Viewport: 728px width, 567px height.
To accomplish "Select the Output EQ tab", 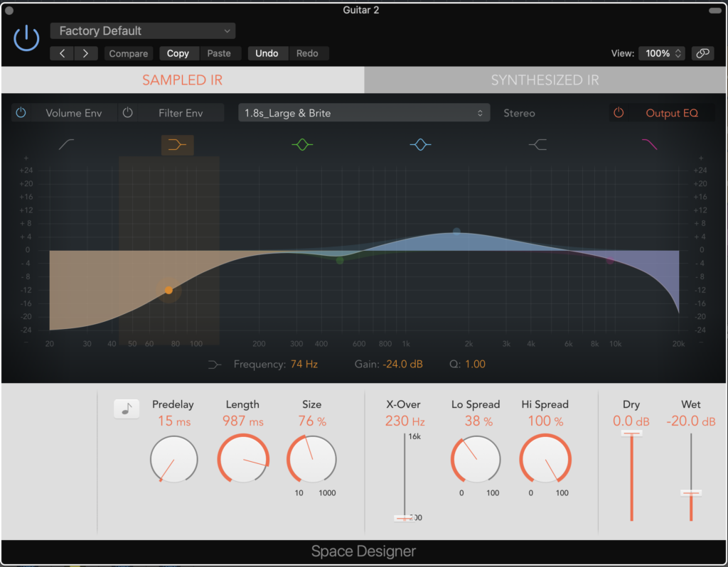I will pyautogui.click(x=672, y=113).
